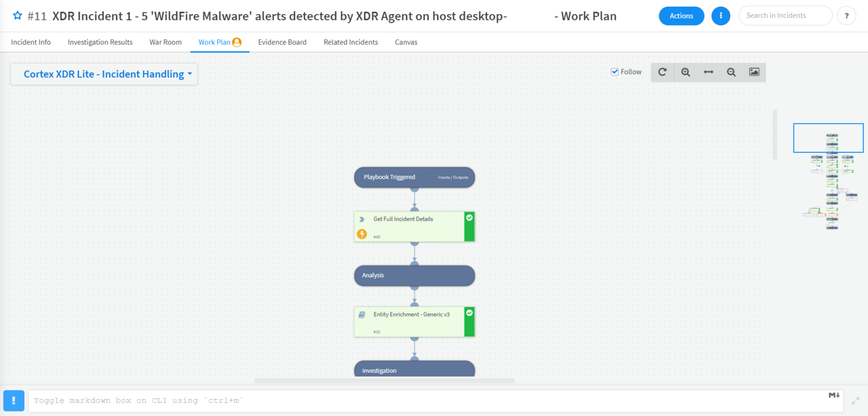
Task: Toggle the markdown M↓ icon in the CLI
Action: coord(834,395)
